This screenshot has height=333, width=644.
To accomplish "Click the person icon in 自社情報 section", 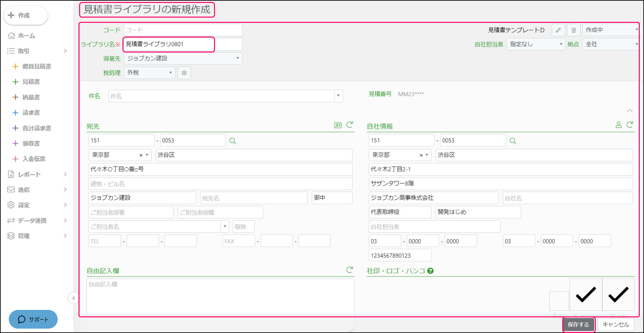I will (x=618, y=125).
